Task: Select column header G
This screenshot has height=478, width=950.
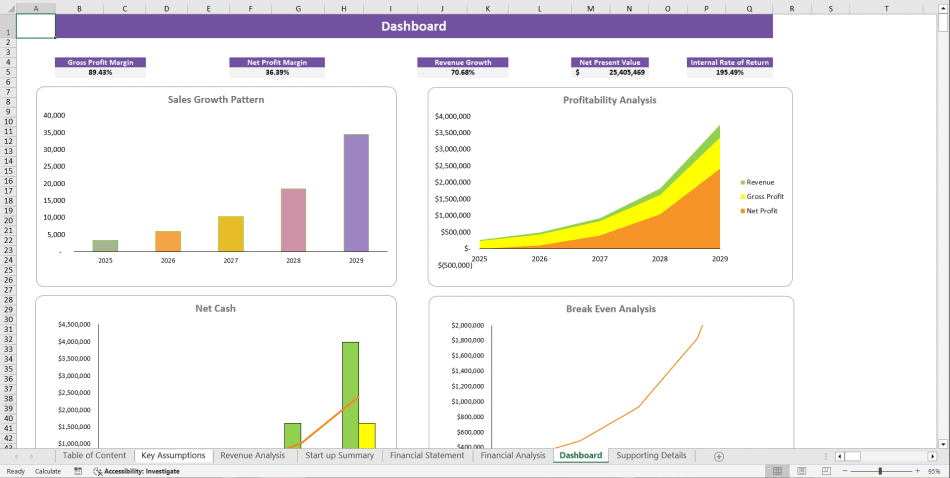Action: [298, 8]
